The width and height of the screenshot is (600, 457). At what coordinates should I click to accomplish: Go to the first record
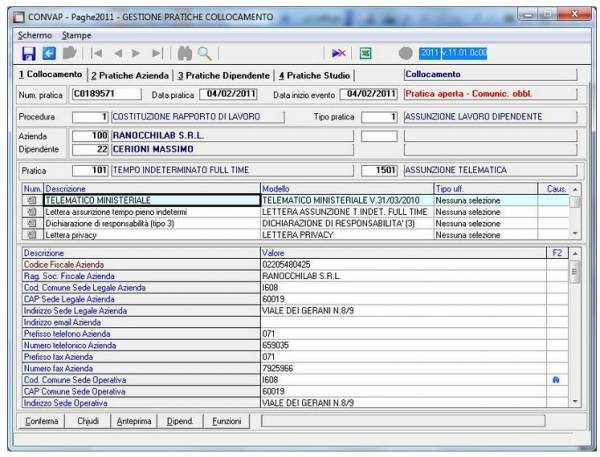96,53
